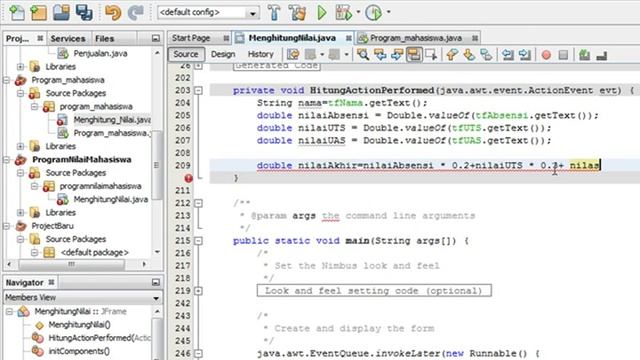Open the Files tab
This screenshot has width=640, height=360.
click(x=104, y=39)
